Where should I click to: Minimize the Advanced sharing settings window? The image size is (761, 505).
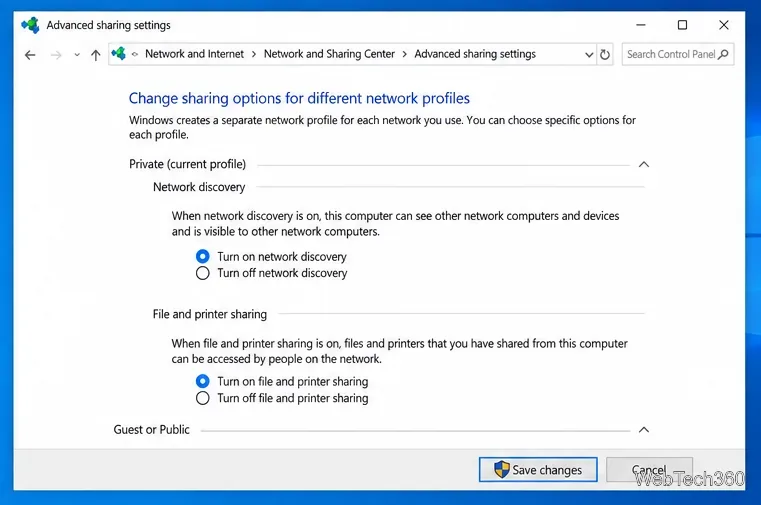[641, 25]
